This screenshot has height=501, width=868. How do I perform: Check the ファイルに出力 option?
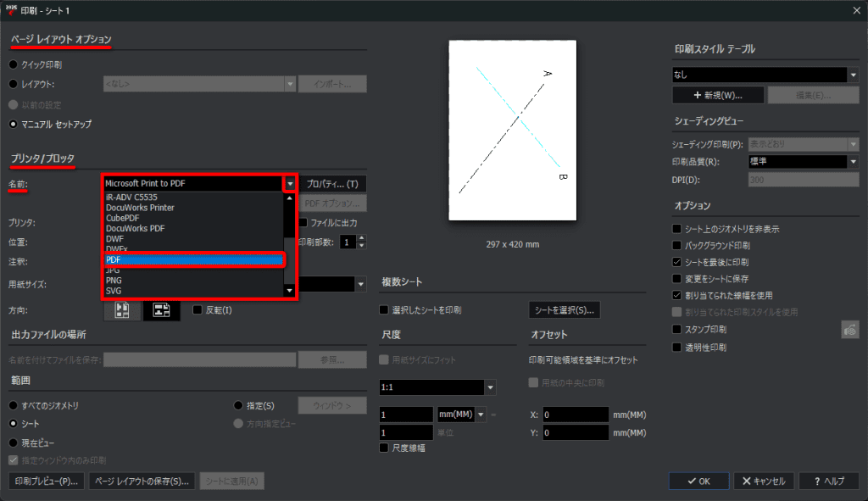(x=304, y=223)
